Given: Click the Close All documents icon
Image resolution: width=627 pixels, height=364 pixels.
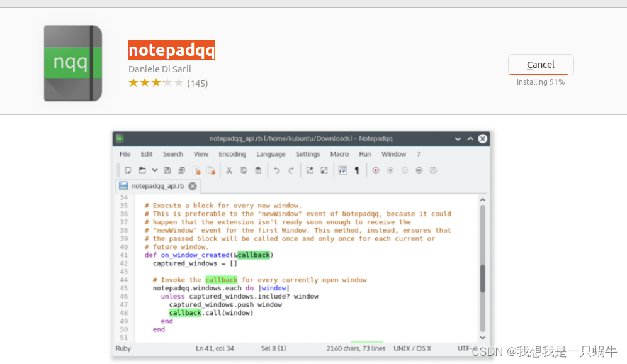Looking at the screenshot, I should coord(211,170).
